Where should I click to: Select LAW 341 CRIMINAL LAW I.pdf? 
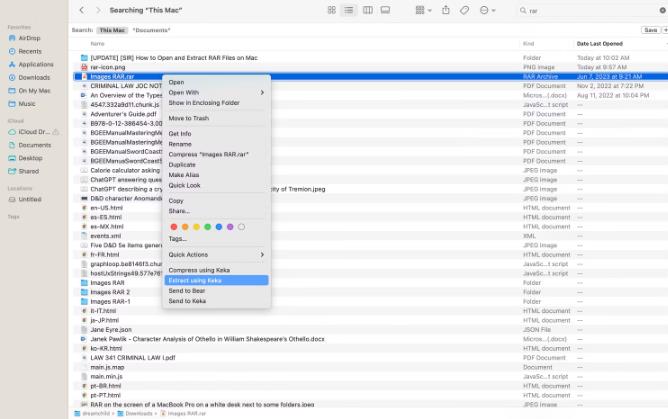point(132,358)
